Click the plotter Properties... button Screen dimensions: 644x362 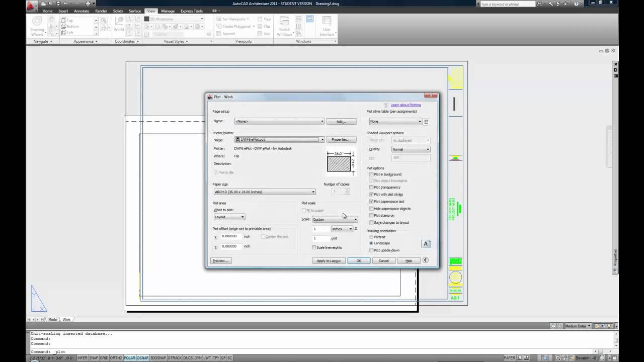click(x=341, y=140)
